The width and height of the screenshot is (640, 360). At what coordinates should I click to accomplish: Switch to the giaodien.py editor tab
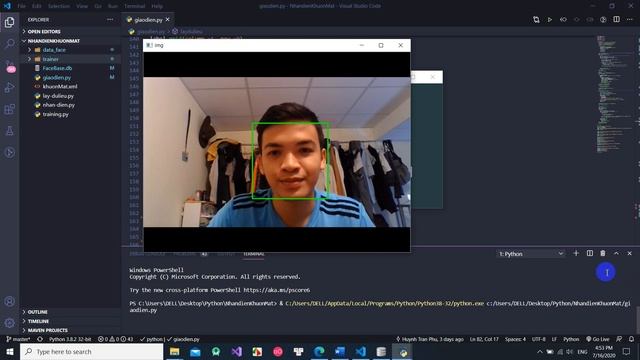tap(148, 20)
